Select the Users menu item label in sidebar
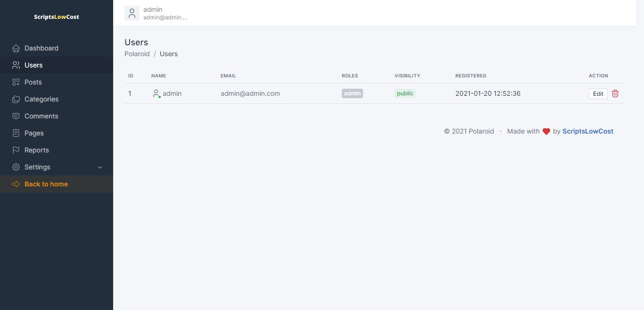644x310 pixels. pos(33,65)
